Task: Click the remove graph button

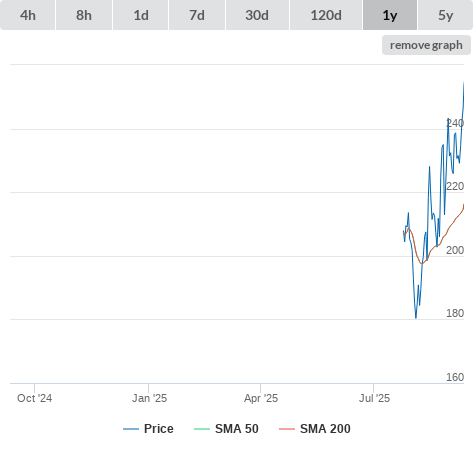Action: [426, 45]
